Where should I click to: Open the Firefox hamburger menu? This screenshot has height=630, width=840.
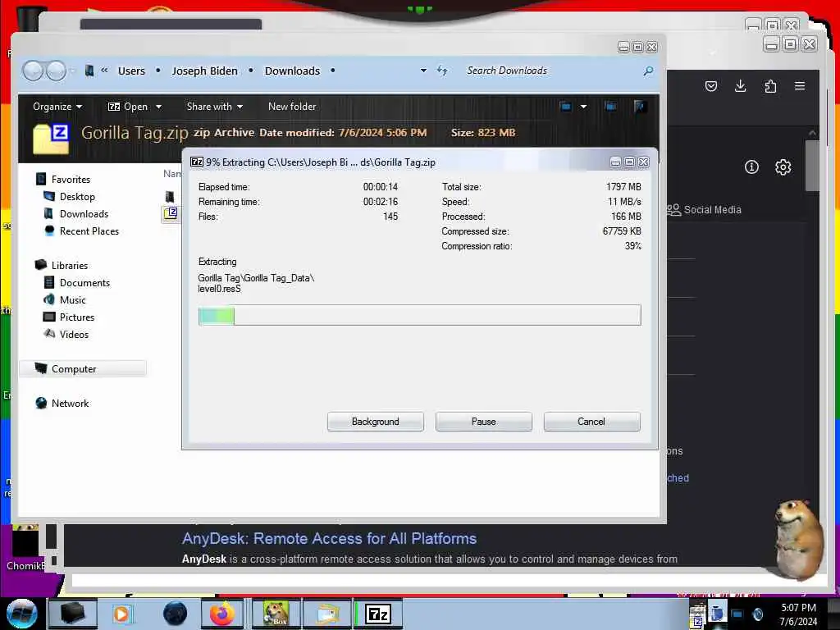point(800,85)
